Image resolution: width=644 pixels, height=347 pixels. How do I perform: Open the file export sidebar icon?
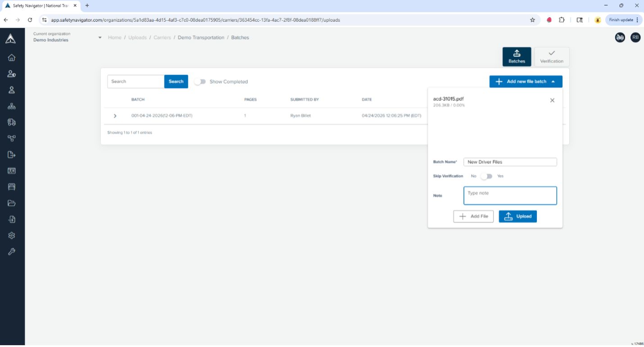click(x=12, y=155)
